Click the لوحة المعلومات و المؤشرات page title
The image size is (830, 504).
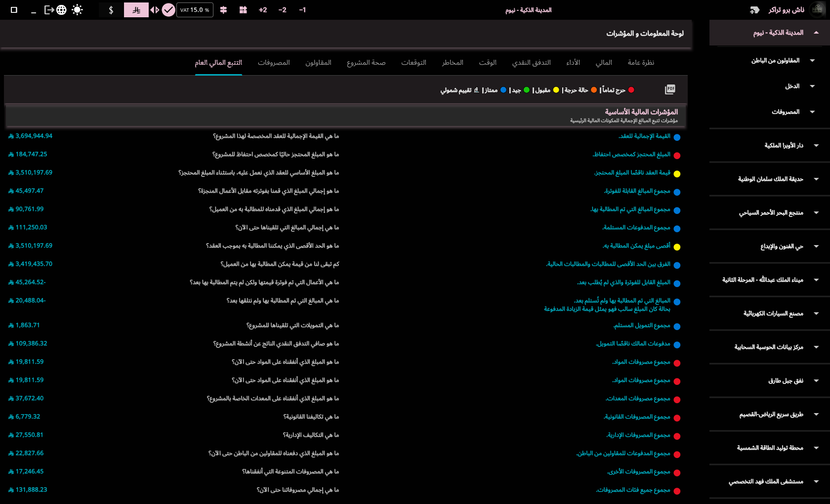coord(645,34)
